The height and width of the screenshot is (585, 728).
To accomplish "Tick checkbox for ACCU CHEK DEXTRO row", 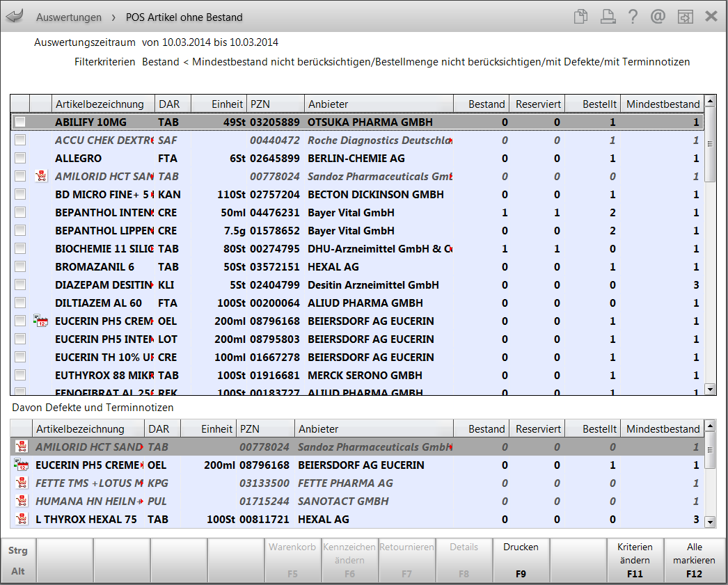I will [20, 140].
